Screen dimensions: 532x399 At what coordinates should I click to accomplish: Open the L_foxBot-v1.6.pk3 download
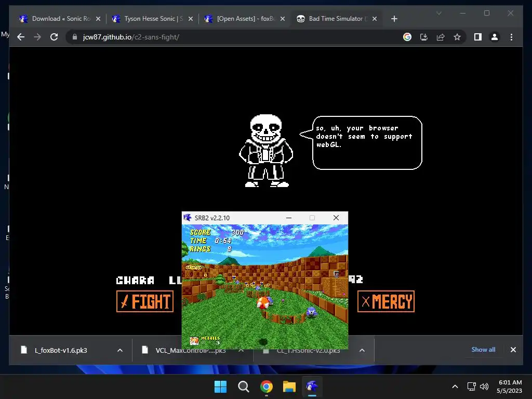(x=61, y=351)
